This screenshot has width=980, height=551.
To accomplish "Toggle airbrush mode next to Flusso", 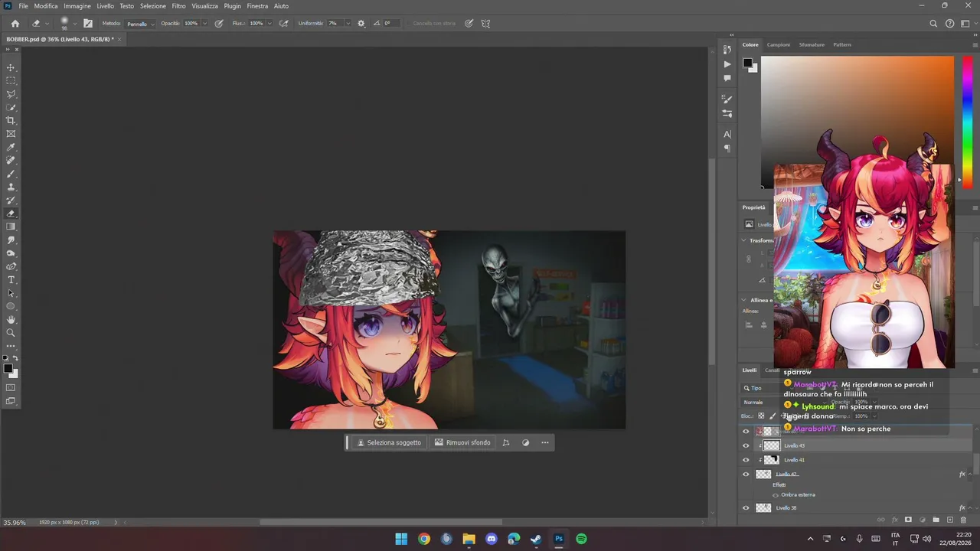I will [284, 24].
